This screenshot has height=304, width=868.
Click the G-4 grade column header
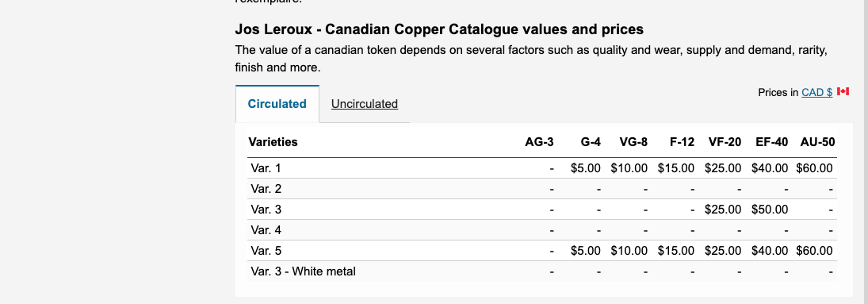(x=591, y=142)
